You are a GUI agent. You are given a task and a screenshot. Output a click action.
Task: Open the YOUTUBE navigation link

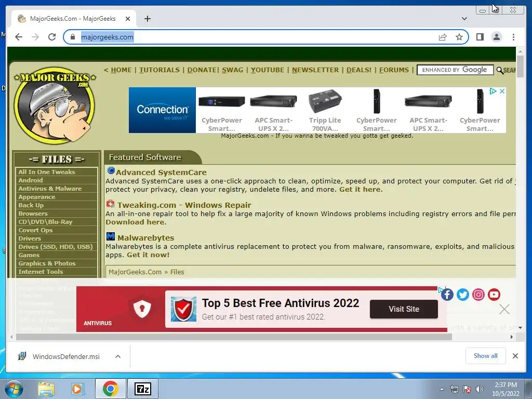[268, 70]
